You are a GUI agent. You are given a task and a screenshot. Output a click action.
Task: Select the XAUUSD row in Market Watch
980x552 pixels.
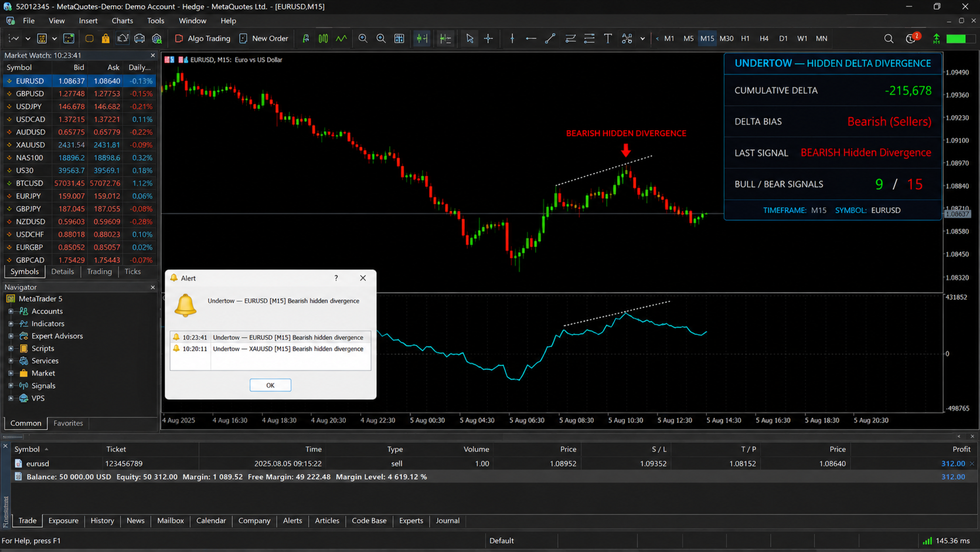click(79, 145)
